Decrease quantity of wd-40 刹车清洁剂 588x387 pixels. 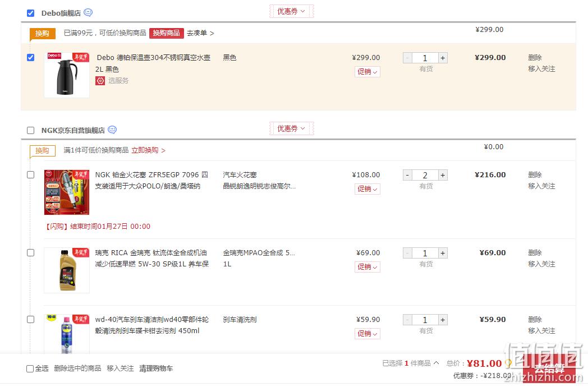pyautogui.click(x=408, y=320)
